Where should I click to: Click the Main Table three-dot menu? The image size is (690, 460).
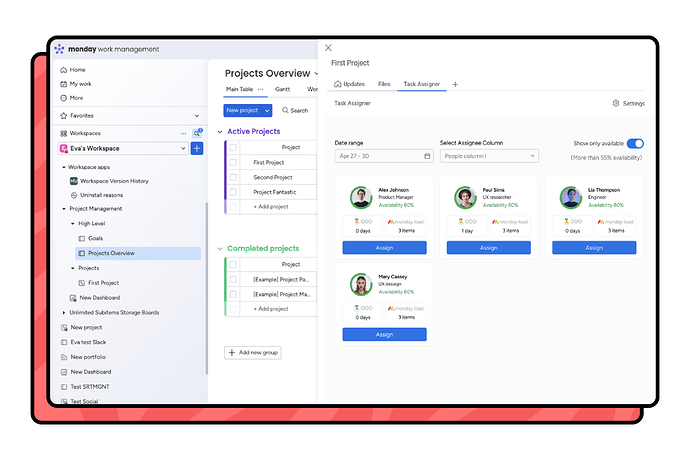pos(261,89)
